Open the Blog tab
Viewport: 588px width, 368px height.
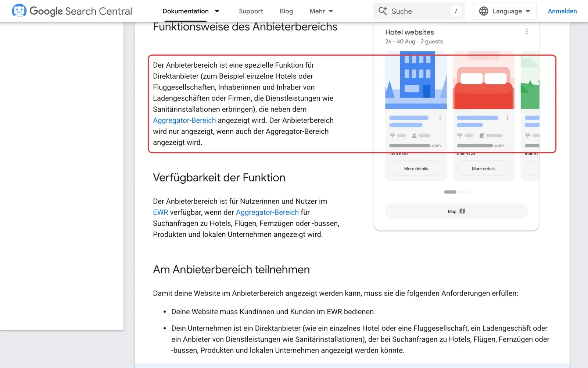[x=286, y=11]
